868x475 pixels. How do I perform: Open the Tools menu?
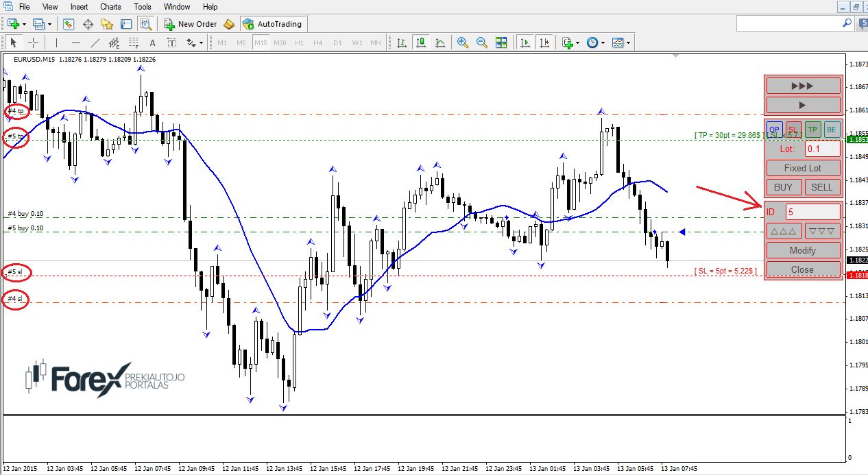click(x=143, y=7)
